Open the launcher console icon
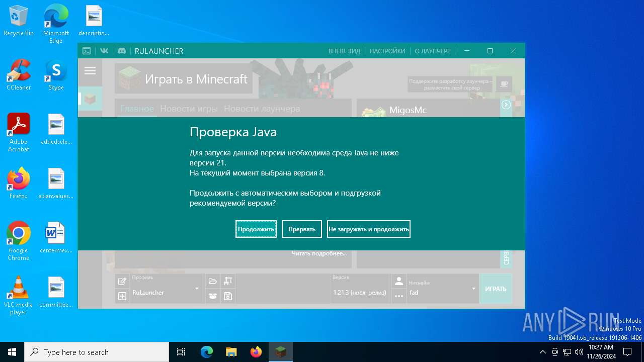The width and height of the screenshot is (644, 362). pos(87,51)
